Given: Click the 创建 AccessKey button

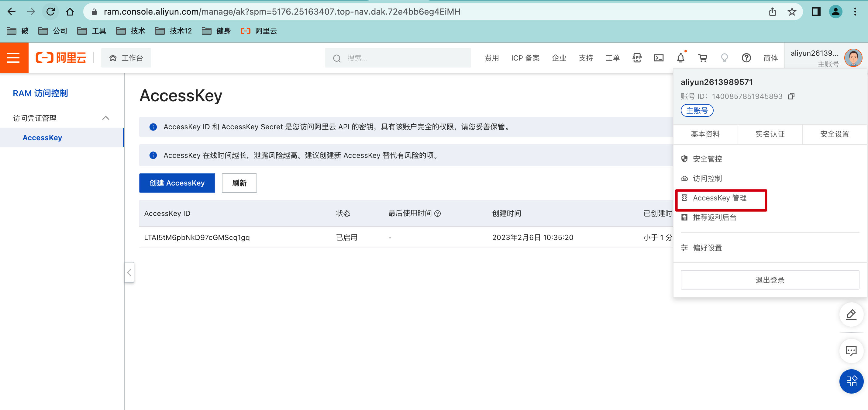Looking at the screenshot, I should [x=177, y=183].
